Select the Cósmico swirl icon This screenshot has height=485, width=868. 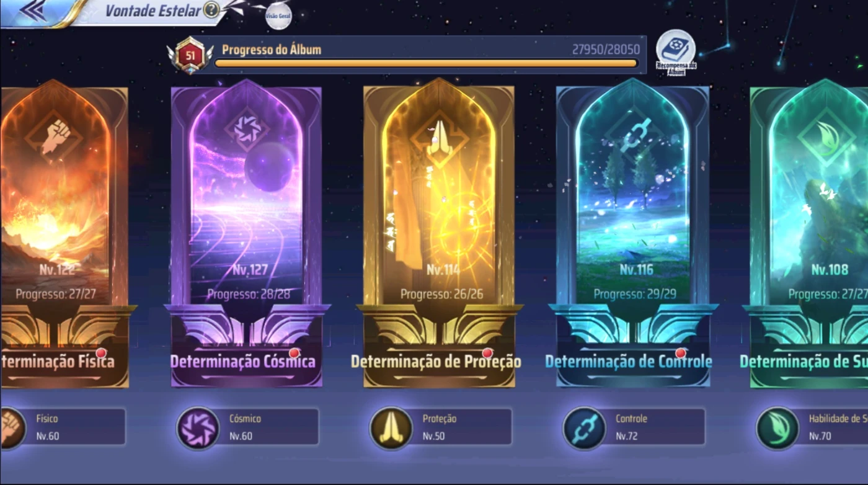(198, 428)
